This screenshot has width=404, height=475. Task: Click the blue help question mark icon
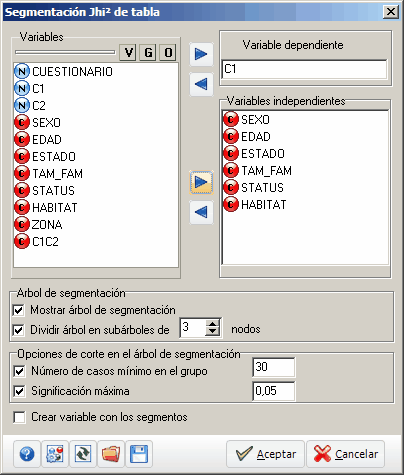coord(27,454)
